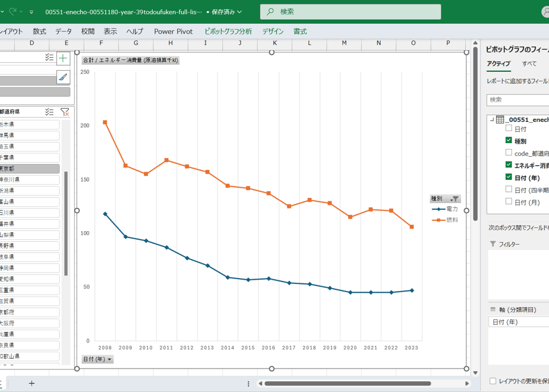
Task: Click the three-dot sheet tab splitter
Action: tap(248, 384)
